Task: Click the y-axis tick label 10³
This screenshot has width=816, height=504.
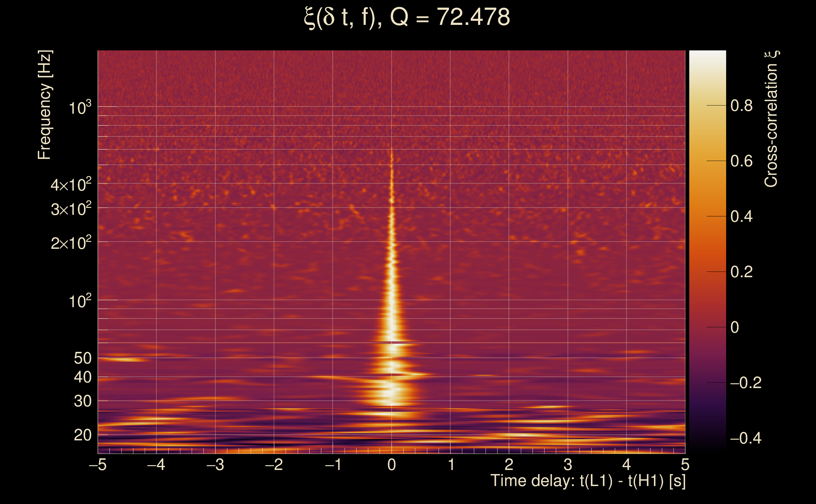Action: (x=80, y=108)
